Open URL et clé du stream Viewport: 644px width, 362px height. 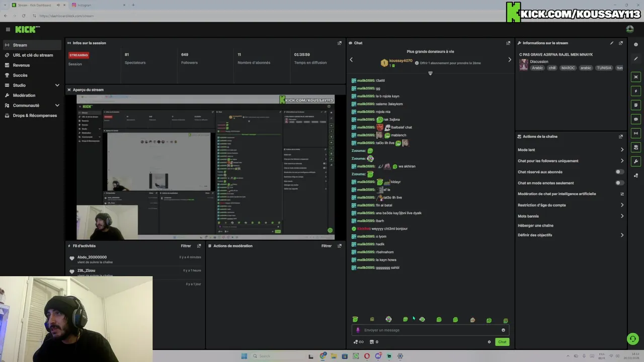(32, 55)
